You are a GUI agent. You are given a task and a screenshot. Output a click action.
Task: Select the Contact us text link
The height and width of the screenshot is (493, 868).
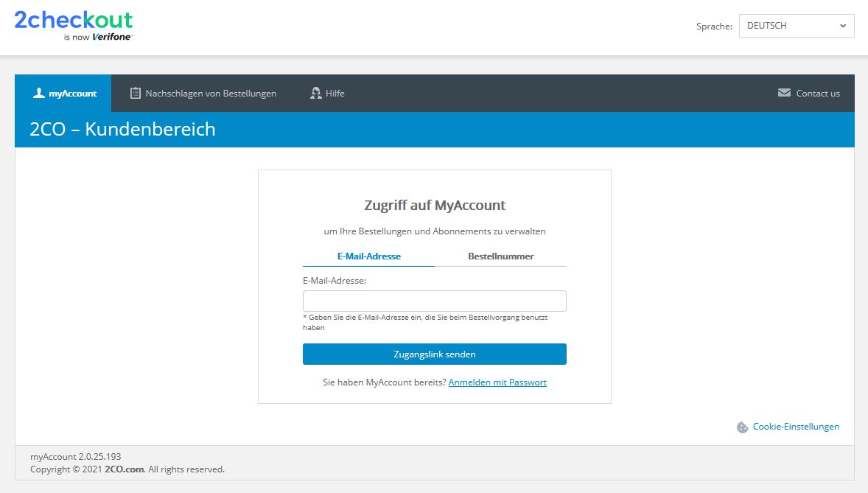pos(818,94)
